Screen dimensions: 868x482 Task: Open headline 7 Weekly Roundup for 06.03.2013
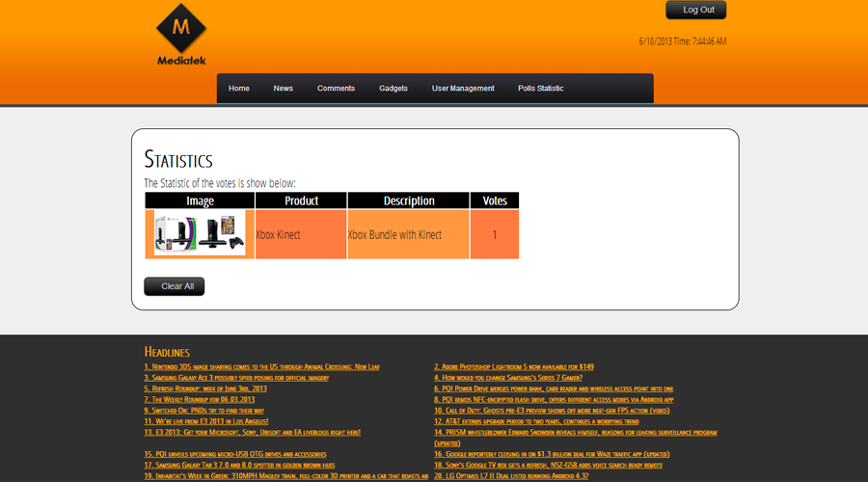200,399
